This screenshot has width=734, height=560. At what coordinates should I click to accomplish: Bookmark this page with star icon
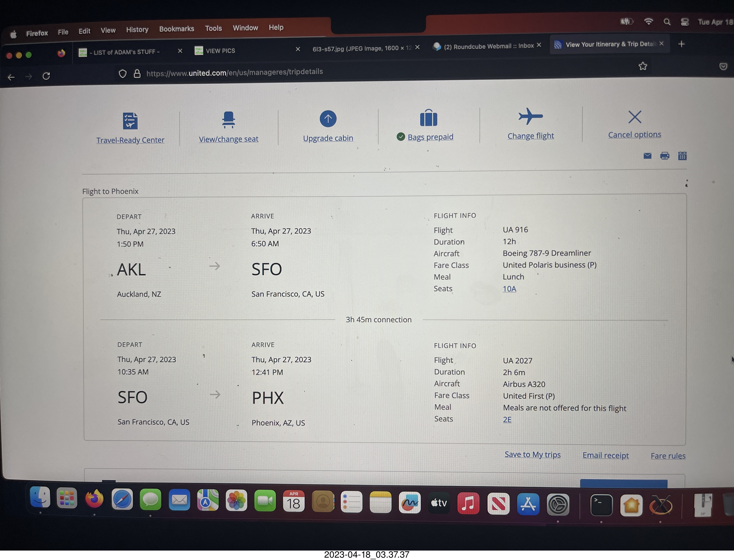pos(643,66)
